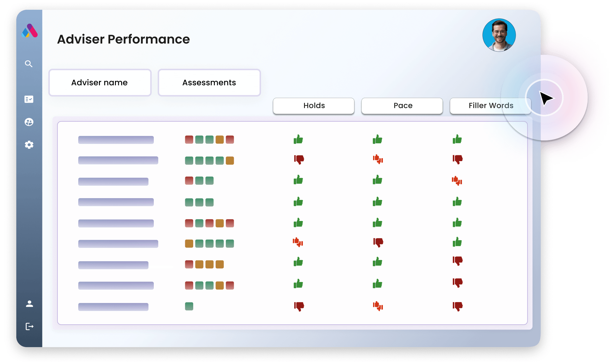614x364 pixels.
Task: Click the last row's Filler Words thumbs-down icon
Action: pos(458,306)
